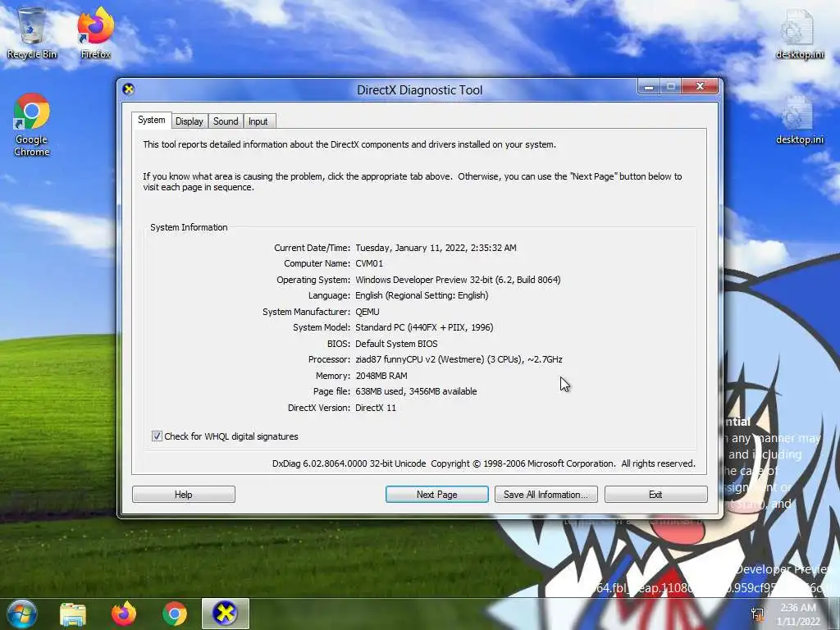Launch Firefox from the taskbar
The image size is (840, 630).
[x=124, y=614]
